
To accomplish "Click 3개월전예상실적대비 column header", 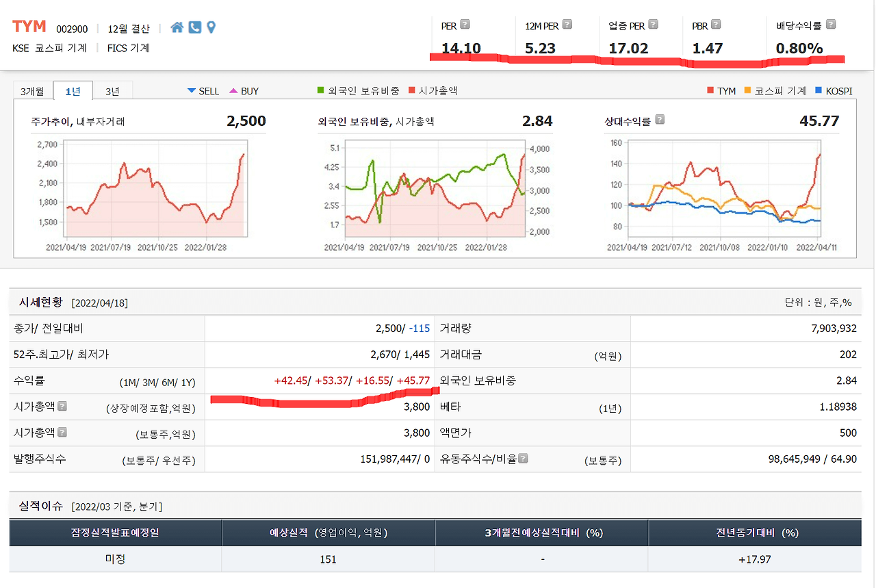I will point(542,533).
